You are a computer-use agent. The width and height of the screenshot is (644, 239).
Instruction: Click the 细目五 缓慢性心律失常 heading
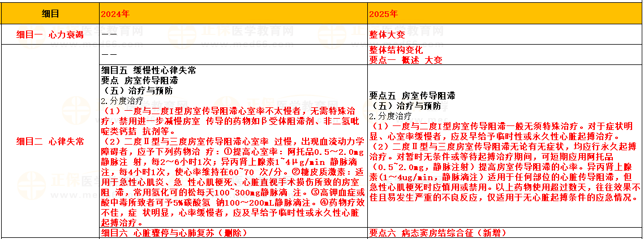pos(149,71)
